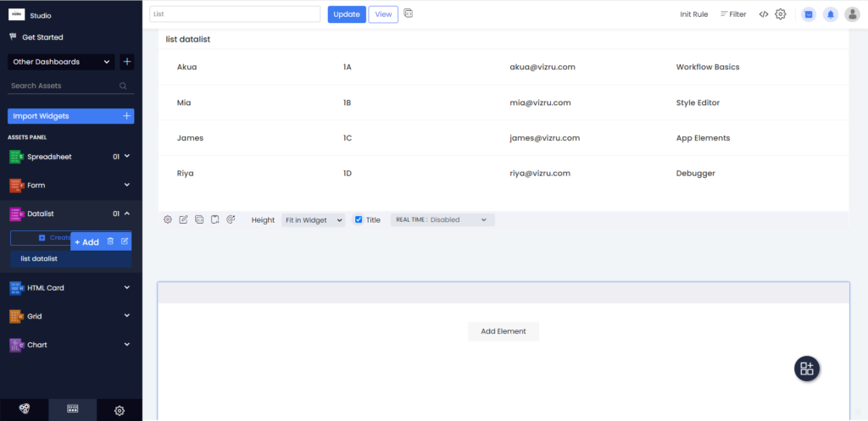The image size is (868, 421).
Task: Open the Height Fit in Widget dropdown
Action: click(x=314, y=219)
